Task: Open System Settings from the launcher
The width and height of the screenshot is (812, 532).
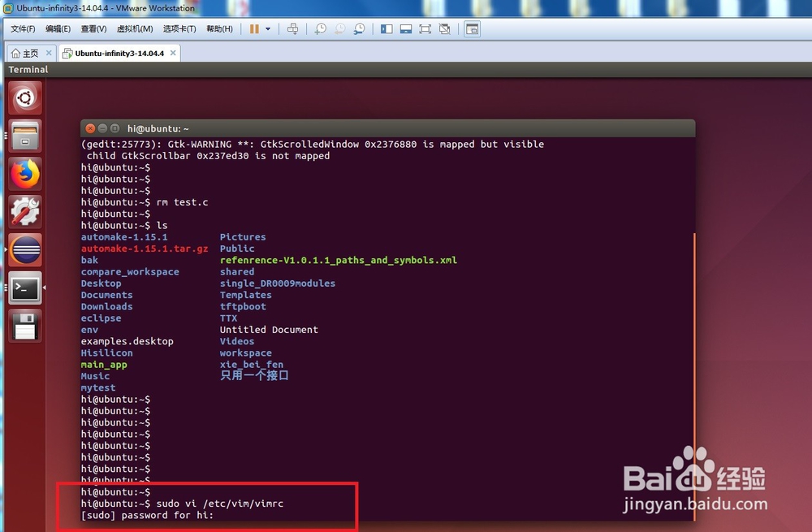Action: tap(25, 211)
